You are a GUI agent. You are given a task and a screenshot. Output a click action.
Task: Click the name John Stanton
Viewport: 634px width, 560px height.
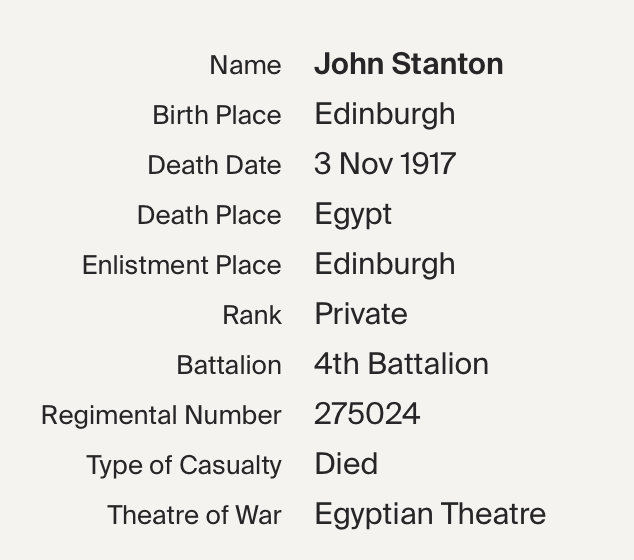tap(409, 64)
